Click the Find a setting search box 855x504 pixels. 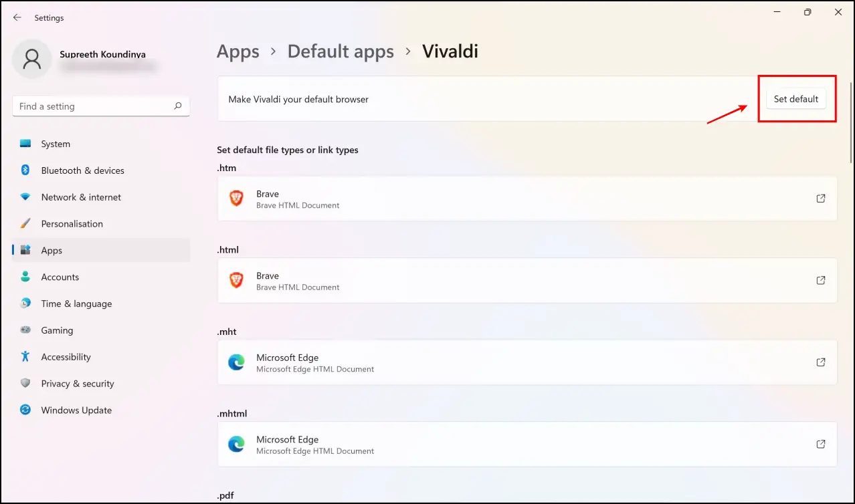pyautogui.click(x=101, y=106)
